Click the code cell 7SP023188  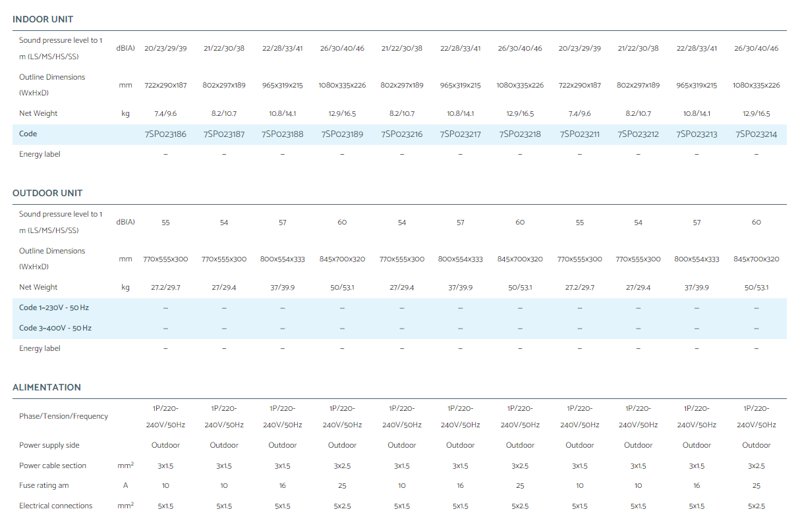point(283,134)
